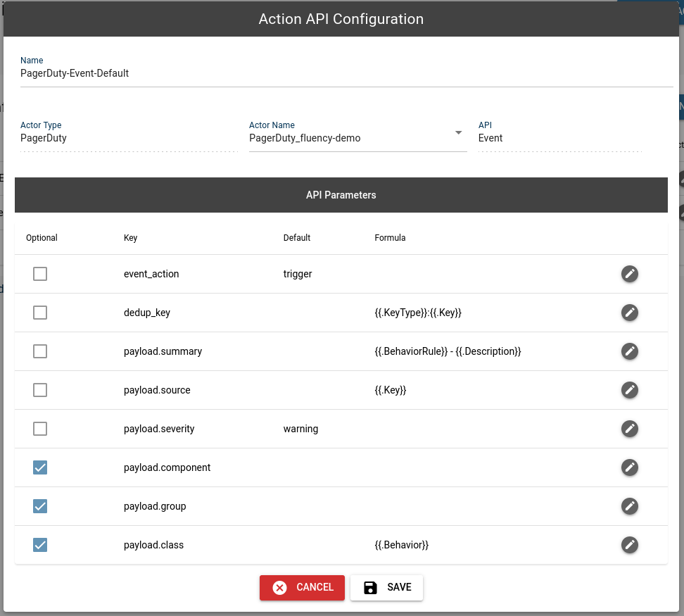The height and width of the screenshot is (616, 684).
Task: Open the Actor Name dropdown arrow
Action: click(x=458, y=132)
